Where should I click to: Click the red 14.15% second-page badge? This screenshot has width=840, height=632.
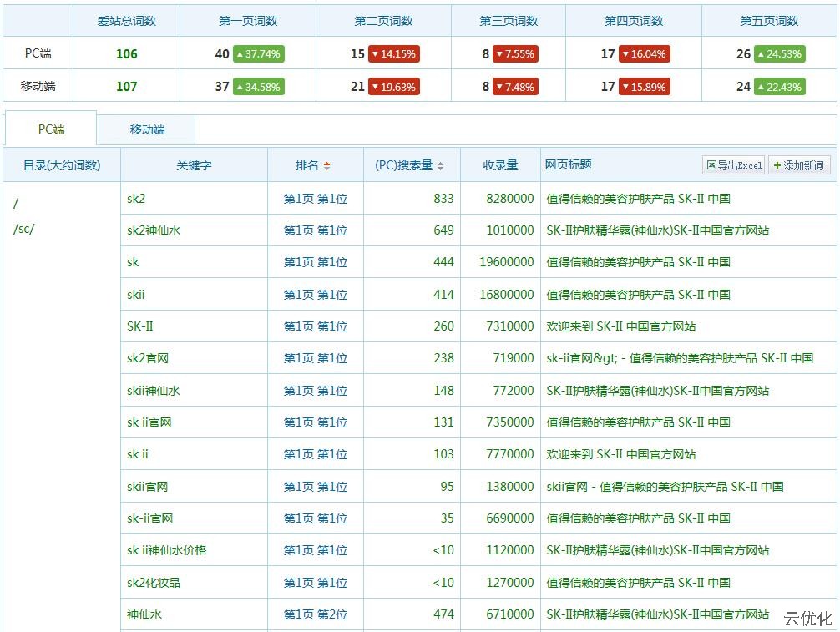(x=393, y=54)
